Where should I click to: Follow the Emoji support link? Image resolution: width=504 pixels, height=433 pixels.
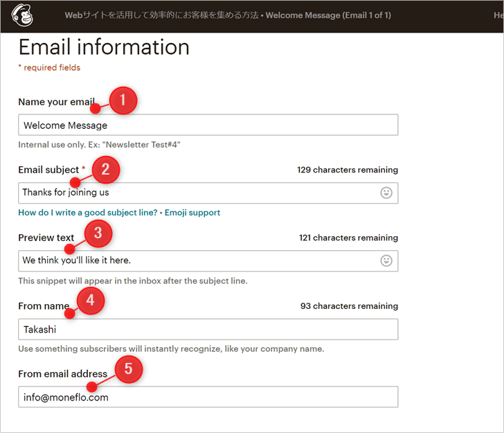(192, 213)
